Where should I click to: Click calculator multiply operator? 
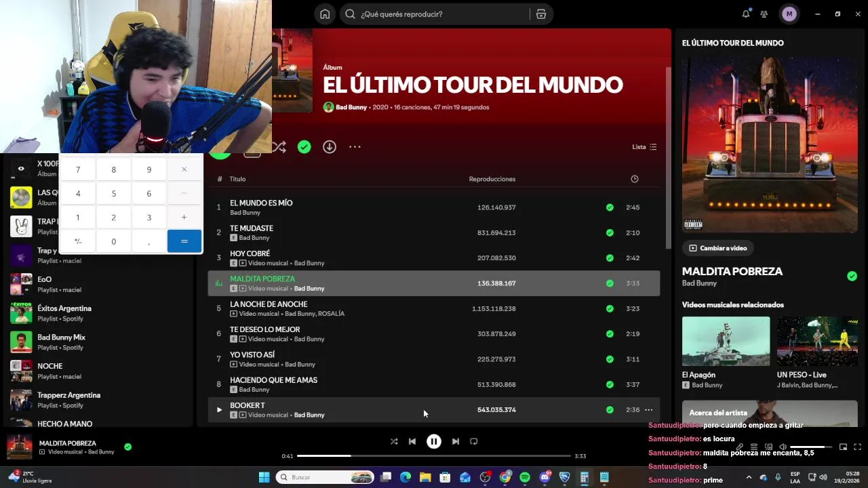coord(184,169)
